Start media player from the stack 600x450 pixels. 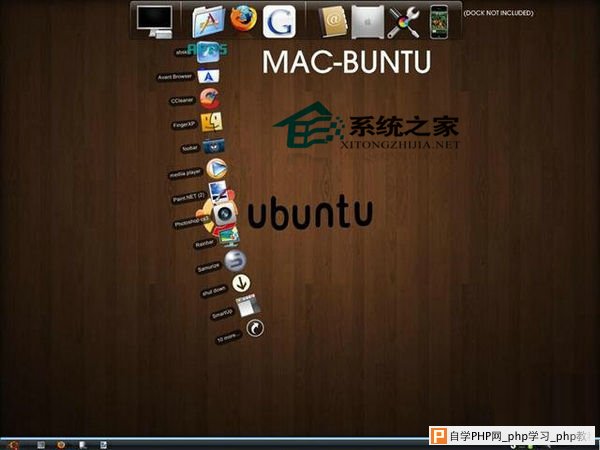tap(216, 169)
